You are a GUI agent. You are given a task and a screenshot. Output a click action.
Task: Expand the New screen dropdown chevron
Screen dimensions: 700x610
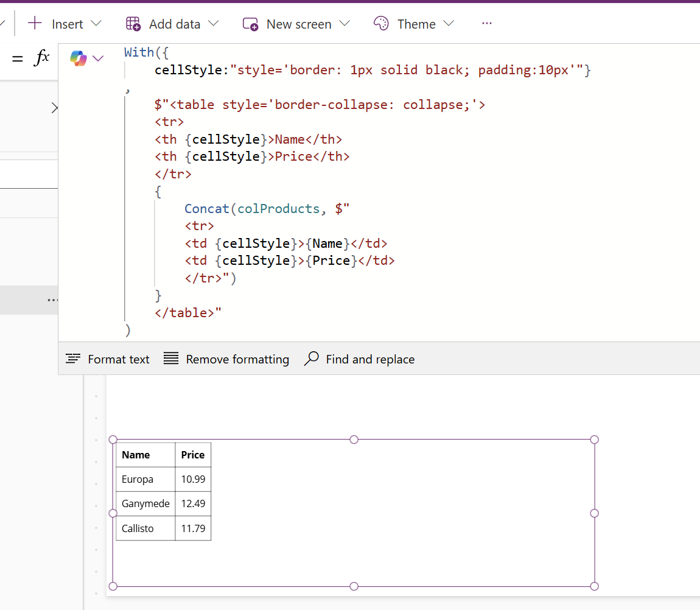pos(345,23)
